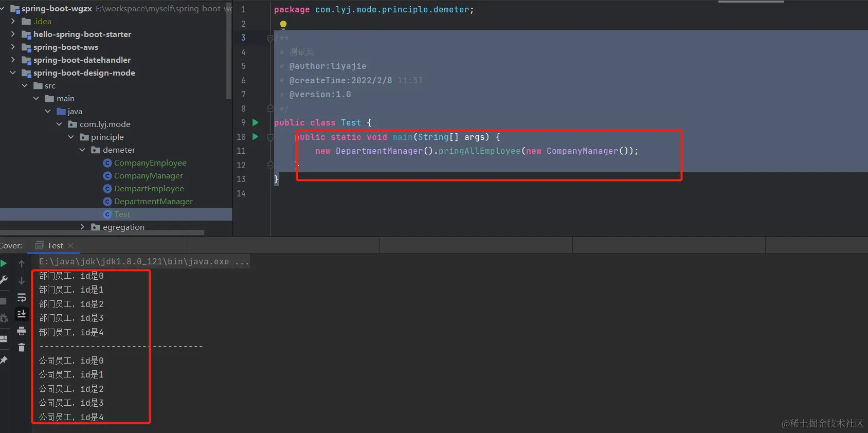Image resolution: width=868 pixels, height=433 pixels.
Task: Switch to the Test run tab
Action: [55, 246]
